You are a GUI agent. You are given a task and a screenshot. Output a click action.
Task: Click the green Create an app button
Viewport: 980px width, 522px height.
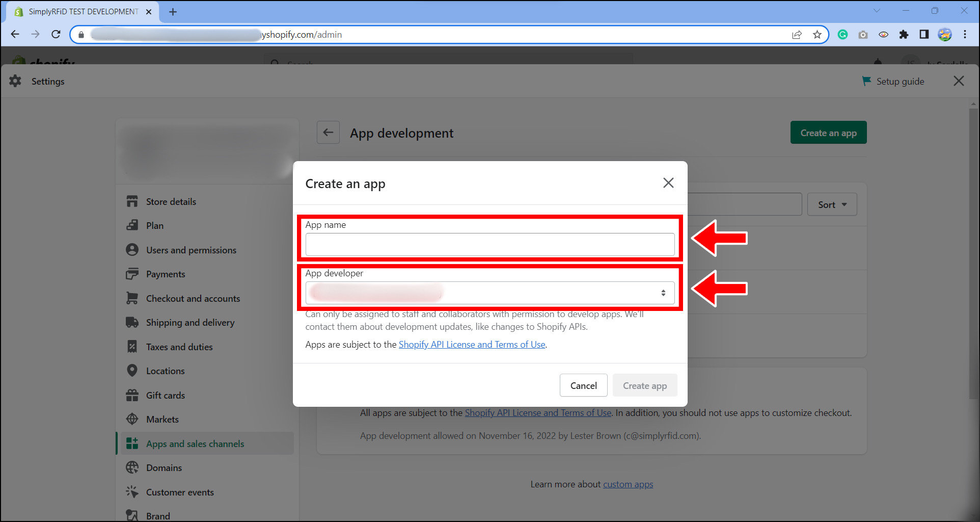[x=828, y=133]
